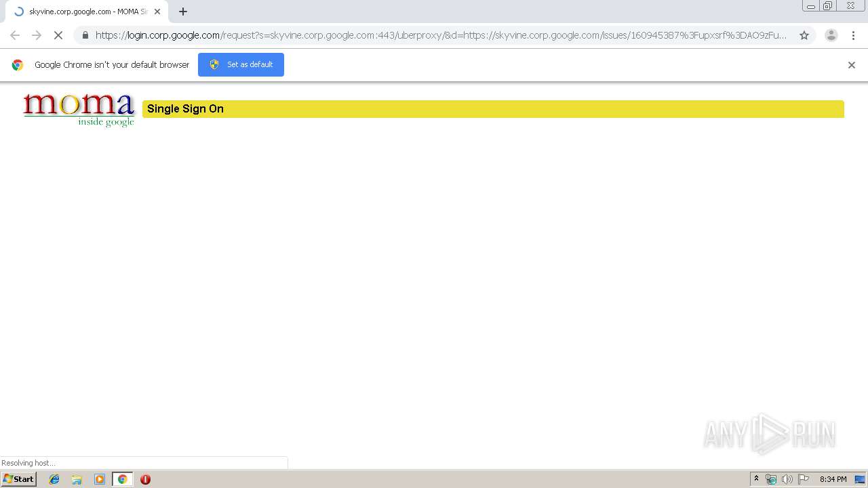Restore down the Chrome window

828,6
